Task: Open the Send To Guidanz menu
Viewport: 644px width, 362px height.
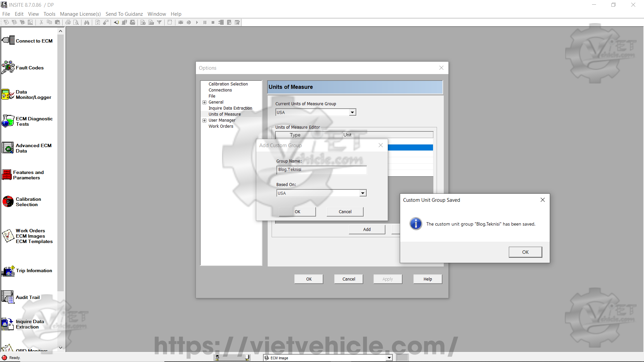Action: pyautogui.click(x=124, y=14)
